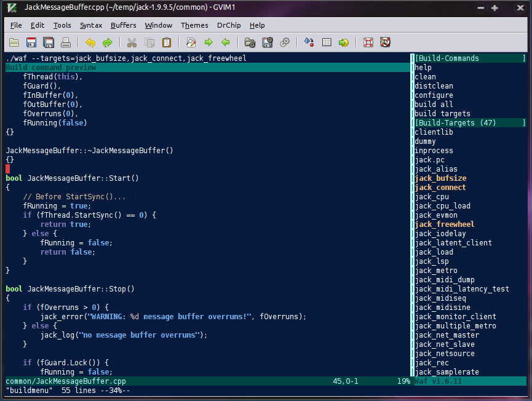
Task: Click the Find Previous green arrow
Action: point(226,42)
